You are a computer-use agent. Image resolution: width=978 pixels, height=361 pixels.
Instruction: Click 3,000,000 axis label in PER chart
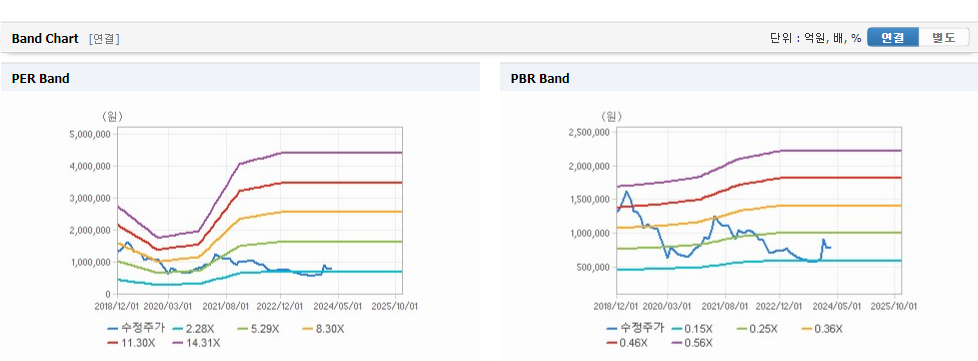(89, 198)
